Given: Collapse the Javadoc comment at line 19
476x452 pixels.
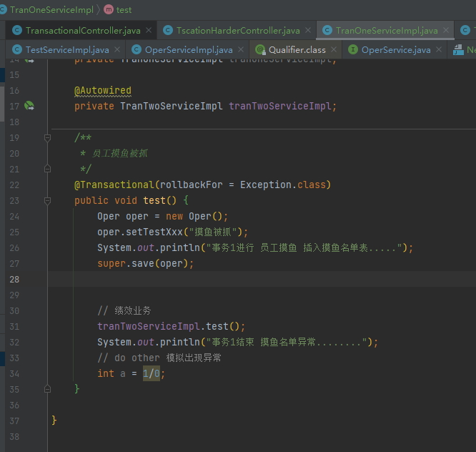Looking at the screenshot, I should coord(47,138).
